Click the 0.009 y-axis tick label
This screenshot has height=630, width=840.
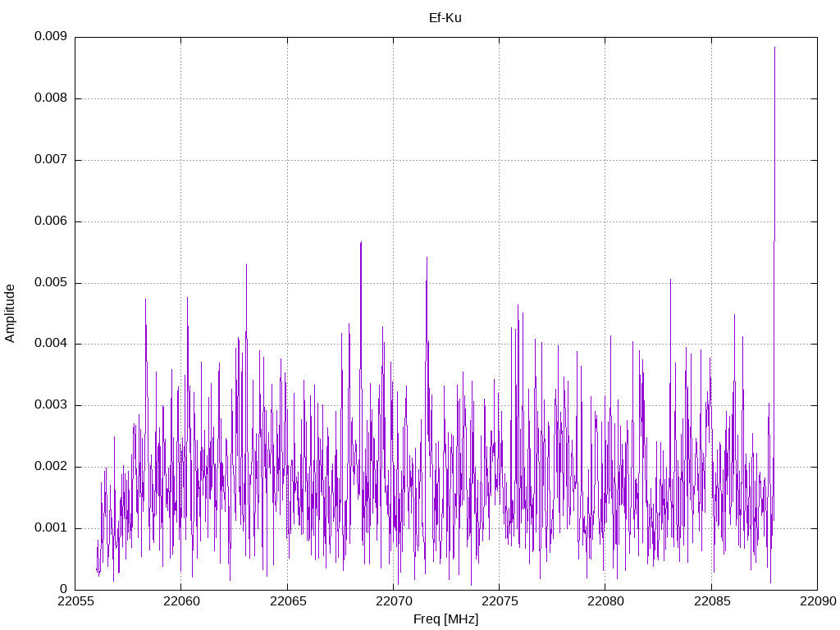click(50, 37)
